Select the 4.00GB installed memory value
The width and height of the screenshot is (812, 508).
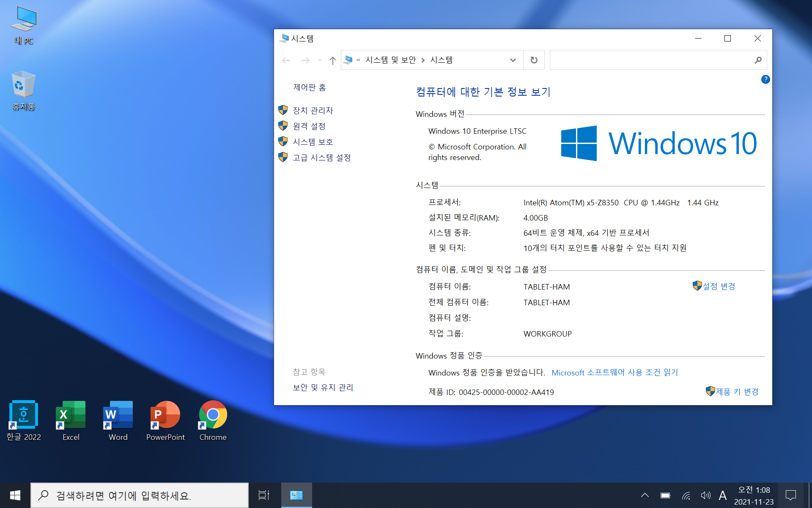(x=535, y=218)
